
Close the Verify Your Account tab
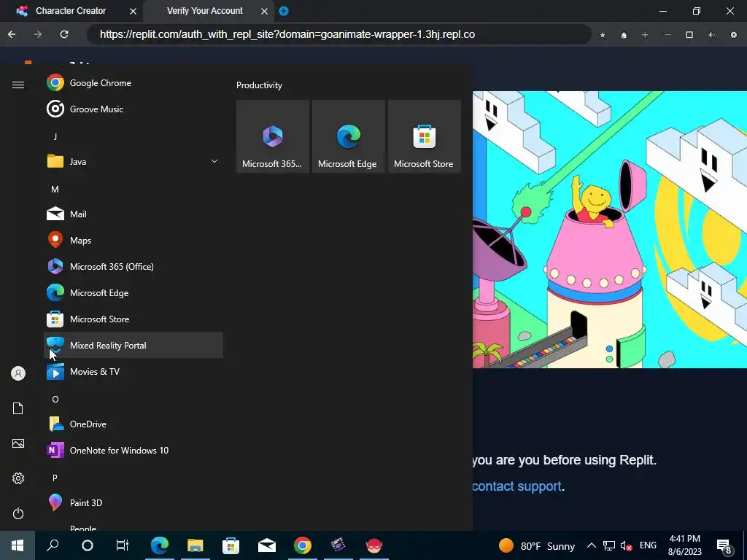point(264,11)
